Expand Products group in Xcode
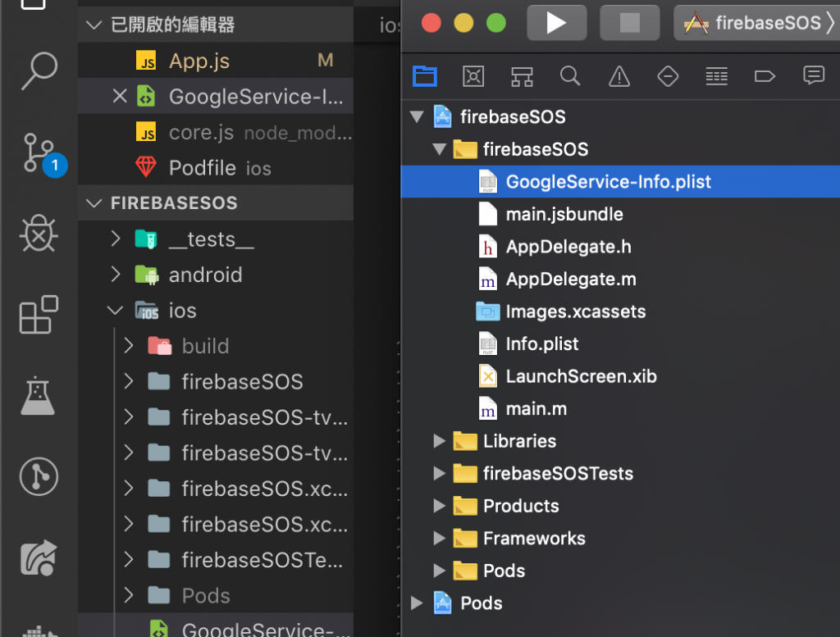The image size is (840, 637). pos(440,505)
